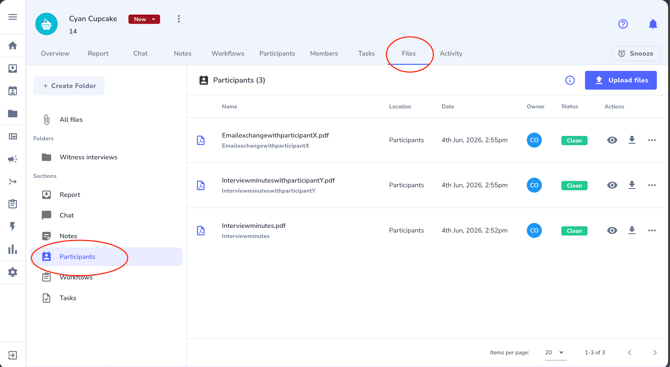This screenshot has width=670, height=367.
Task: Click the Date column header
Action: click(448, 106)
